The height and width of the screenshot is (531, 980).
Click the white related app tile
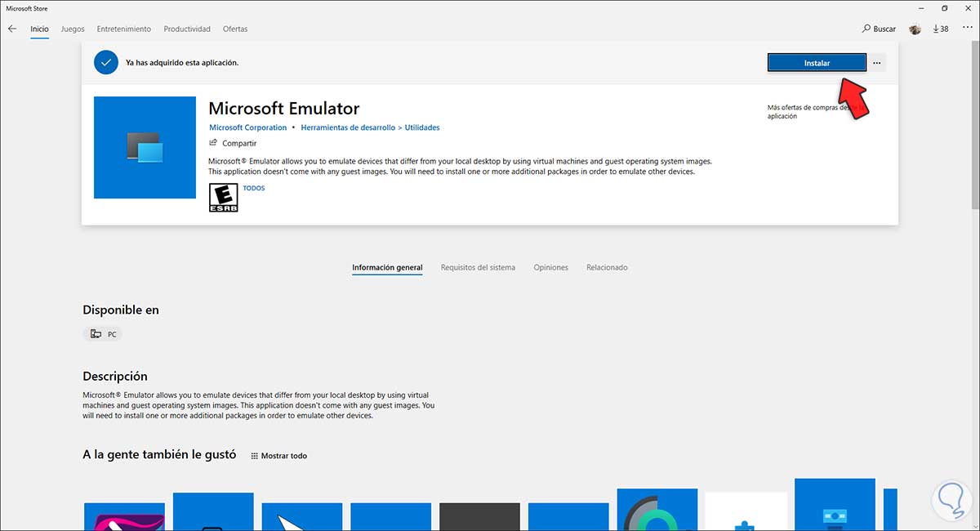coord(746,511)
